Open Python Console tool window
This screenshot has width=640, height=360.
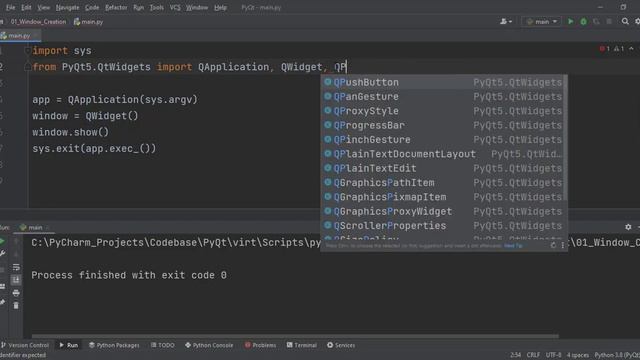click(x=209, y=345)
